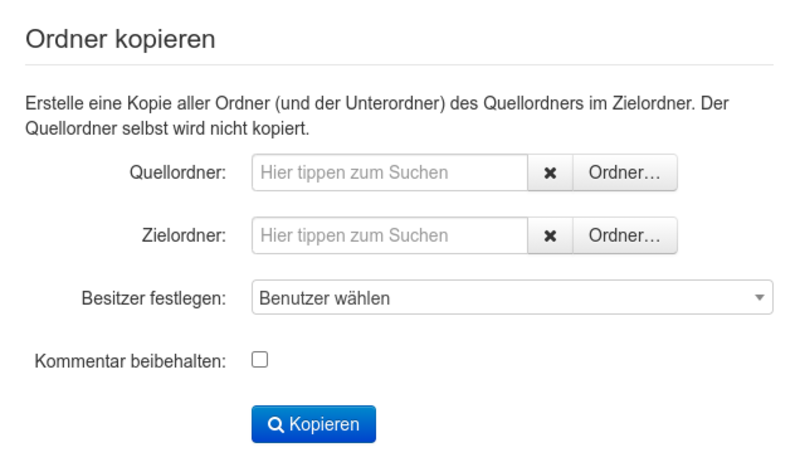Click the Kommentar beibehalten: label text
This screenshot has width=800, height=467.
tap(130, 360)
